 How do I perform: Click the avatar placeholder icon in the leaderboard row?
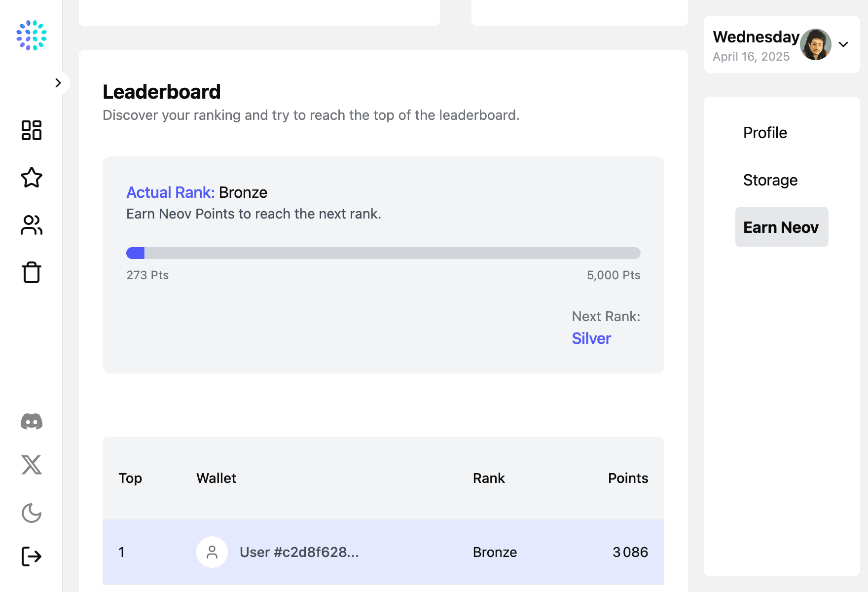(212, 552)
